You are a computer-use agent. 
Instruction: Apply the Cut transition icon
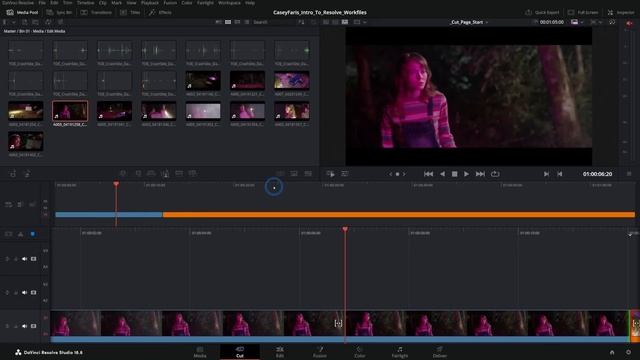point(280,174)
